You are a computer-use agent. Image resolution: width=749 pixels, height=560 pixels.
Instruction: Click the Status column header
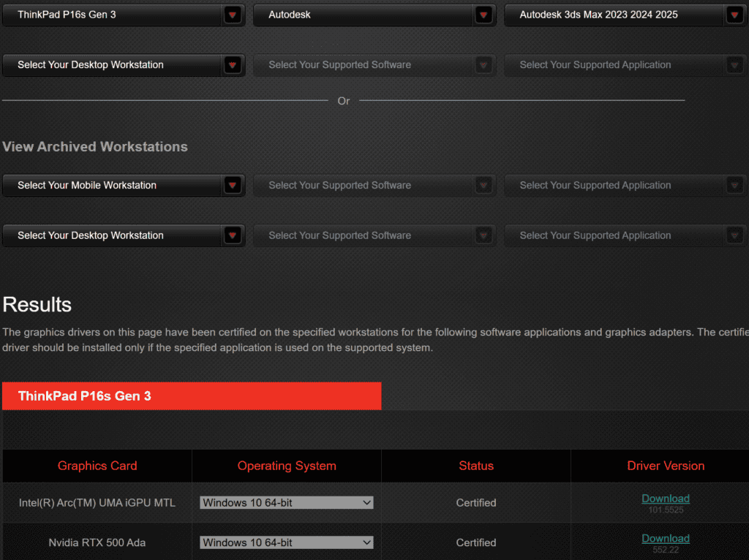[476, 466]
